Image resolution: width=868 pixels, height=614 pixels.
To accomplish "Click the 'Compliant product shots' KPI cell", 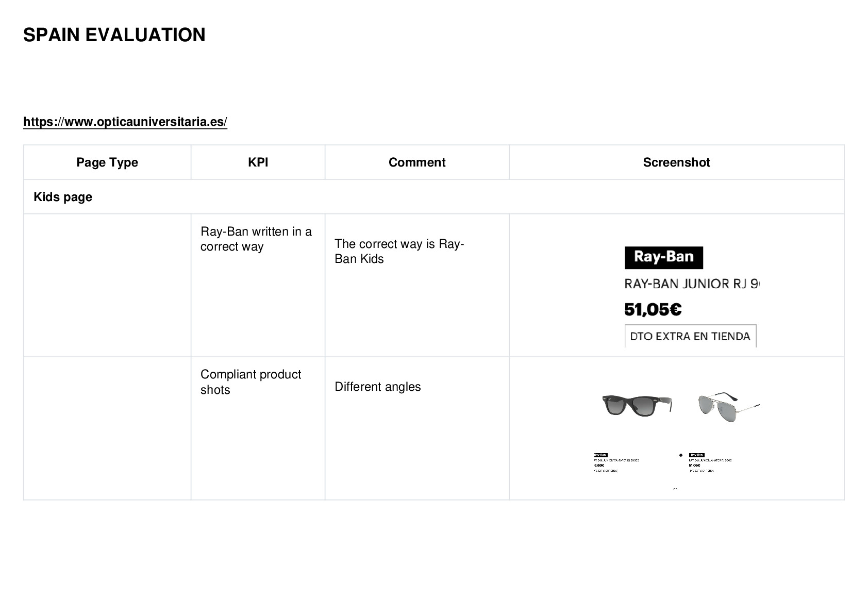I will [x=258, y=428].
